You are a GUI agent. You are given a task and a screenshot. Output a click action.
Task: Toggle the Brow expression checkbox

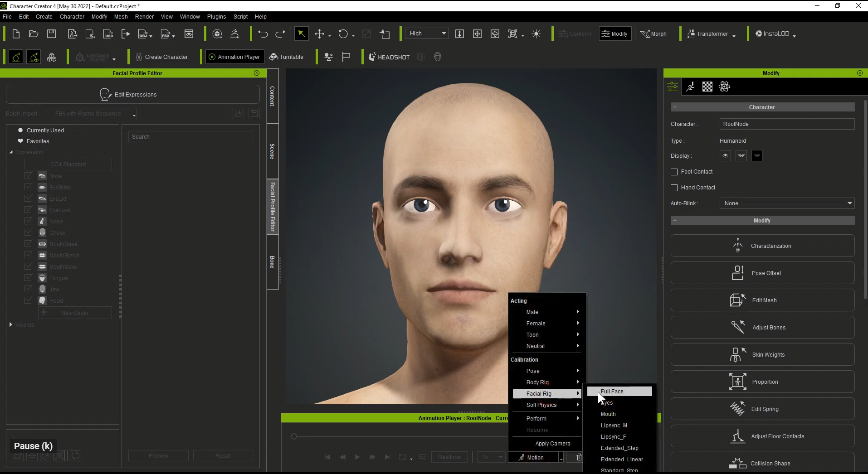(x=28, y=176)
